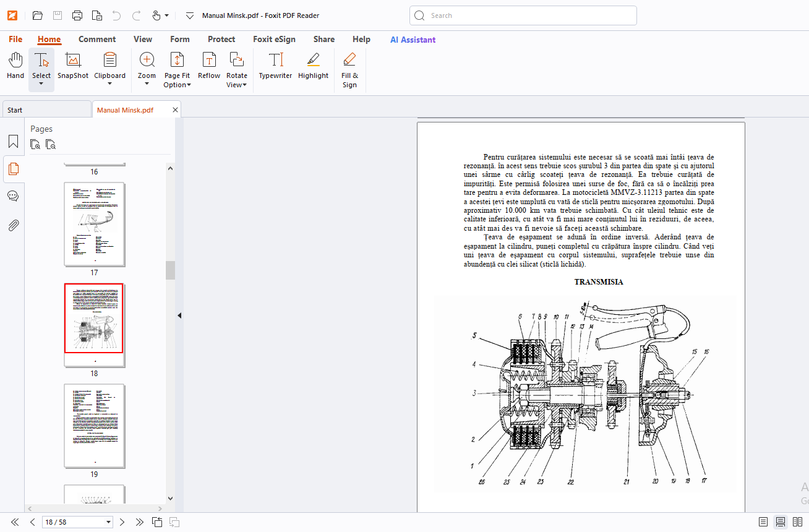Open the AI Assistant tab

pyautogui.click(x=413, y=39)
